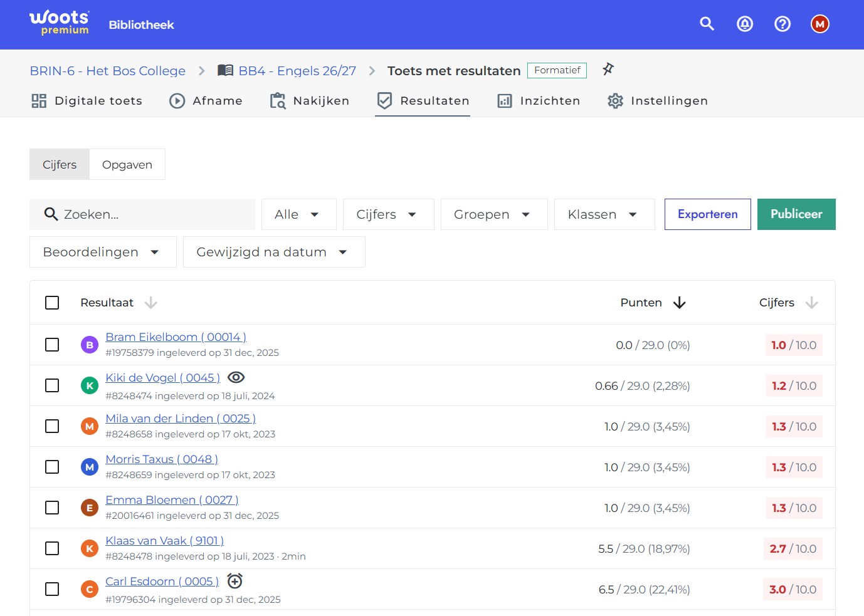Image resolution: width=864 pixels, height=616 pixels.
Task: Click the Instellingen gear icon
Action: [x=615, y=101]
